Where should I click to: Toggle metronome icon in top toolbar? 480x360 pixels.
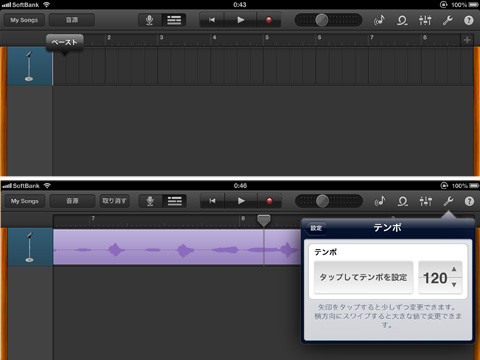tap(379, 20)
